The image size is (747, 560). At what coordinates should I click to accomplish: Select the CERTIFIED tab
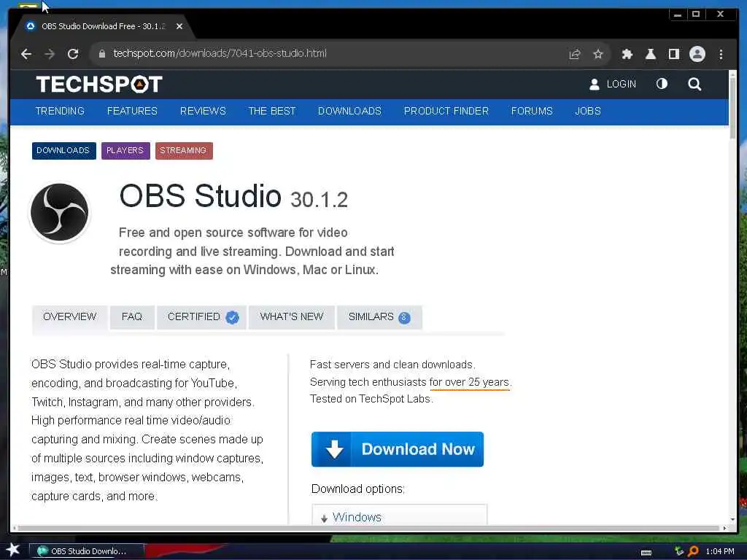pos(202,317)
